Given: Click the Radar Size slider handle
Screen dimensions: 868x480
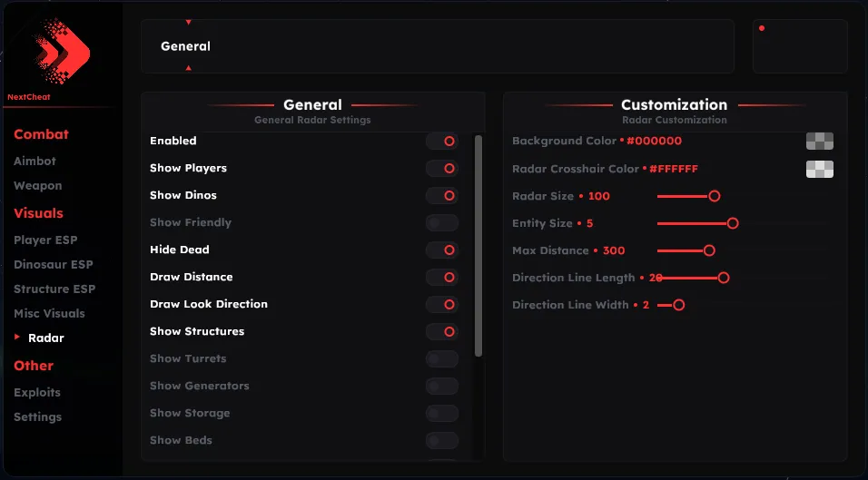Looking at the screenshot, I should click(715, 196).
